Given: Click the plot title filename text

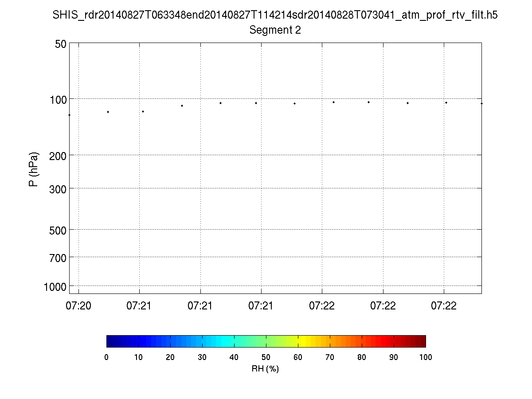Looking at the screenshot, I should tap(275, 15).
